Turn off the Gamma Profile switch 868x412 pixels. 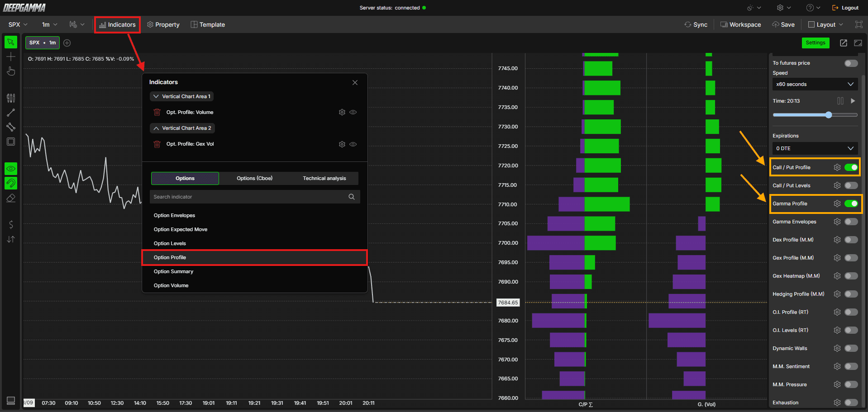coord(851,204)
